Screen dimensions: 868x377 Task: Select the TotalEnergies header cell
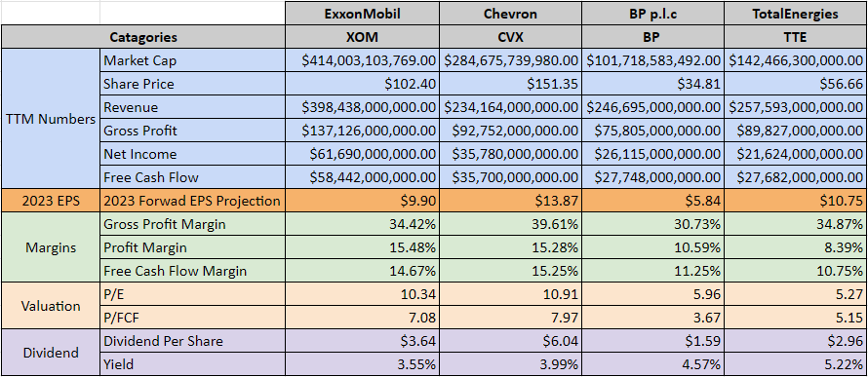(x=796, y=14)
